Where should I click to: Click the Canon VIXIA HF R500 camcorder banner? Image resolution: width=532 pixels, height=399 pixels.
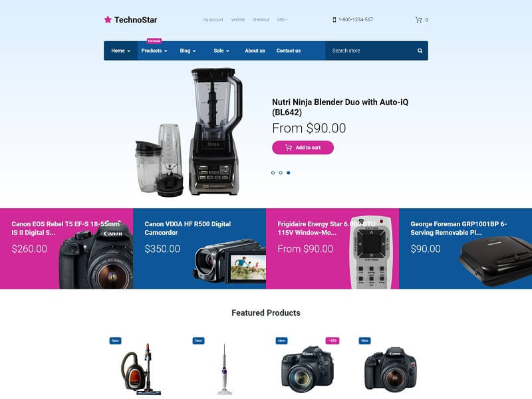tap(199, 249)
